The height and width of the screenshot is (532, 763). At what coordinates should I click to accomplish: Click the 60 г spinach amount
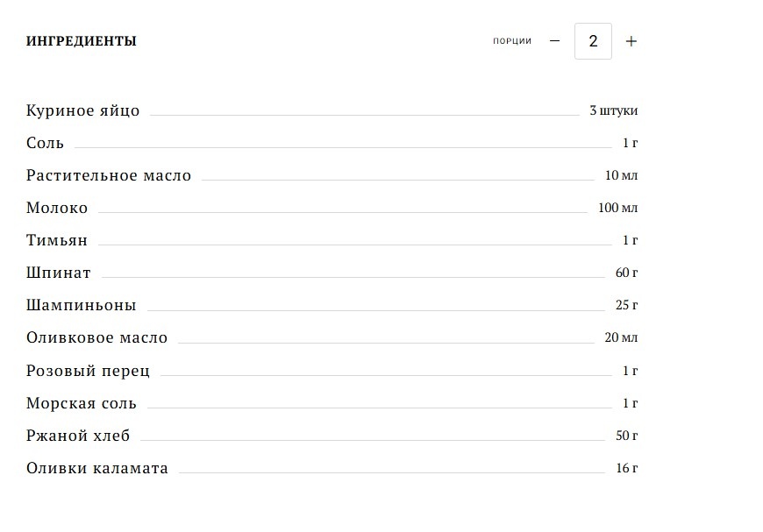coord(626,273)
